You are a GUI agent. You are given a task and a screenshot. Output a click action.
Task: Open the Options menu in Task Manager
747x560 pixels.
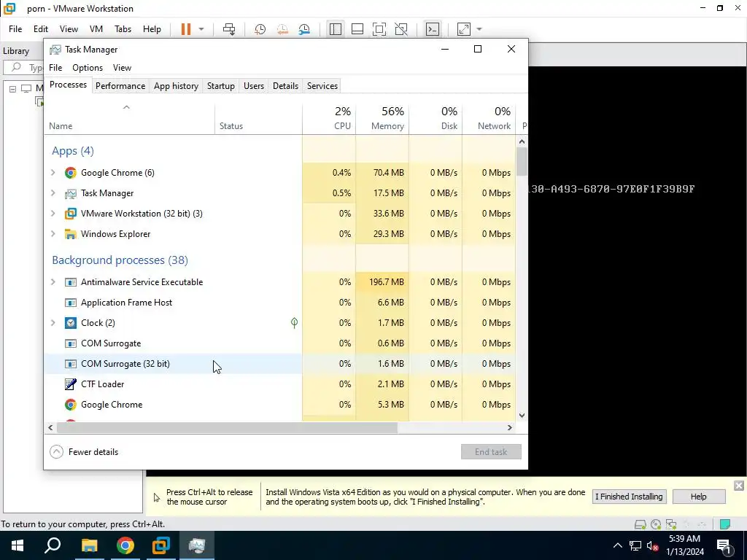coord(88,68)
